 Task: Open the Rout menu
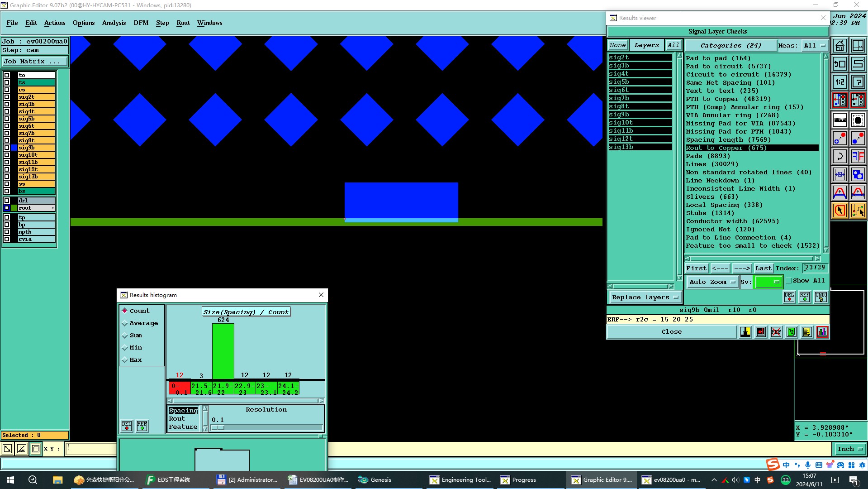pyautogui.click(x=183, y=23)
